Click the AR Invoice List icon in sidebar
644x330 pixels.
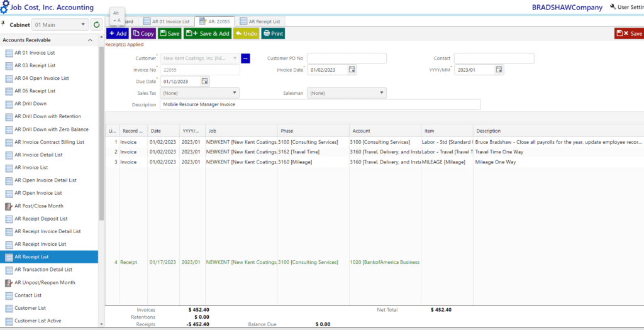pyautogui.click(x=9, y=168)
